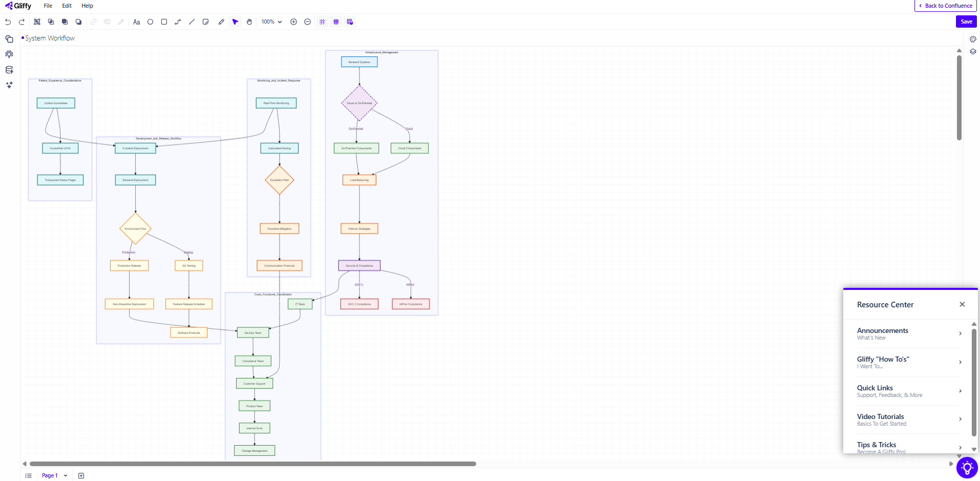
Task: Expand Announcements in Resource Center
Action: tap(909, 333)
